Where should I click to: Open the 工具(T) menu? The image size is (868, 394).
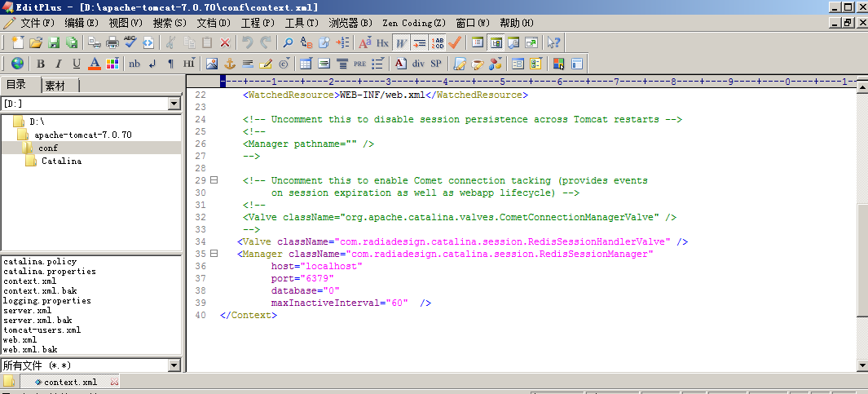302,23
